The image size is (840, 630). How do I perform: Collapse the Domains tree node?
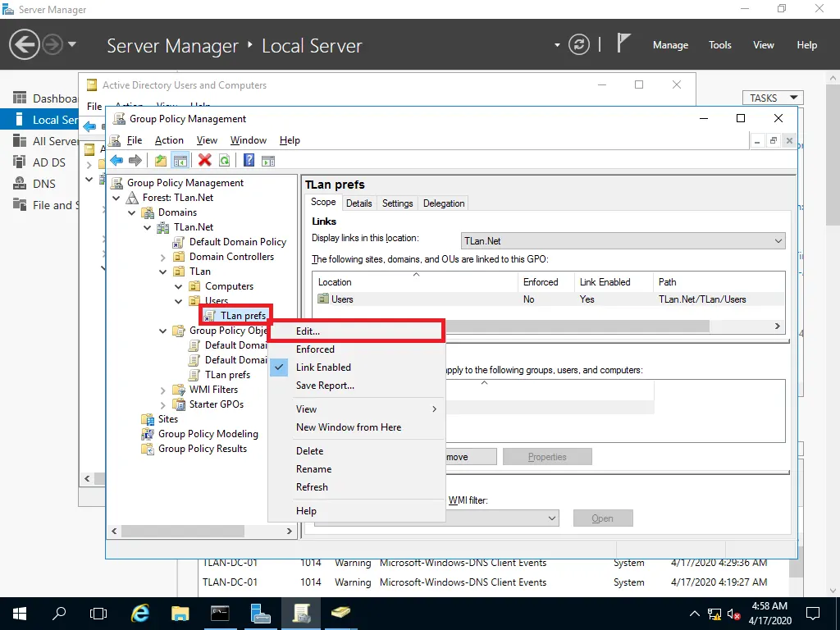point(132,212)
